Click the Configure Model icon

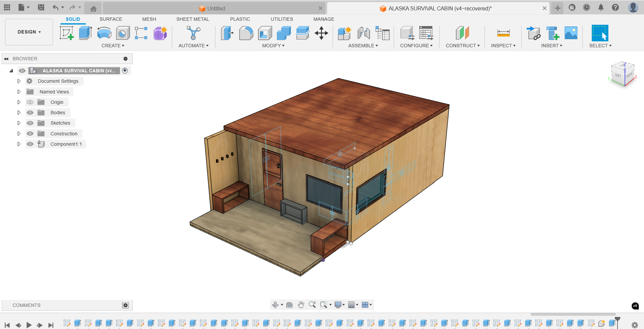(x=407, y=33)
